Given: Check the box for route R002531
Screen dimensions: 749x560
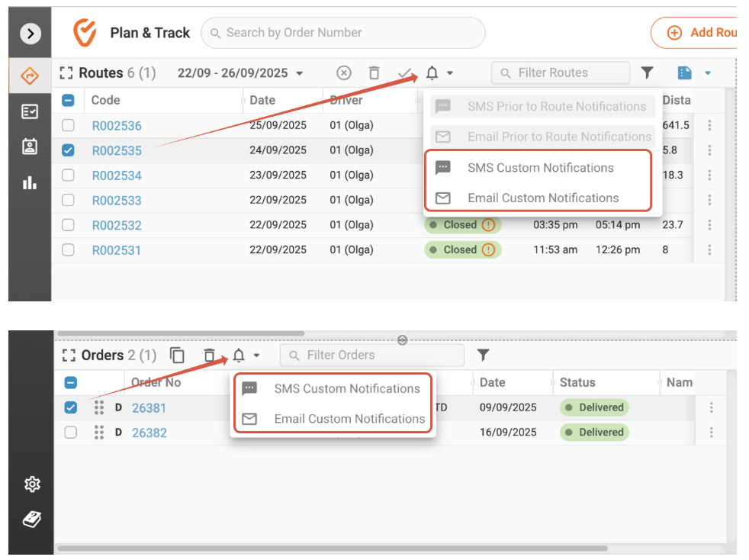Looking at the screenshot, I should click(69, 249).
